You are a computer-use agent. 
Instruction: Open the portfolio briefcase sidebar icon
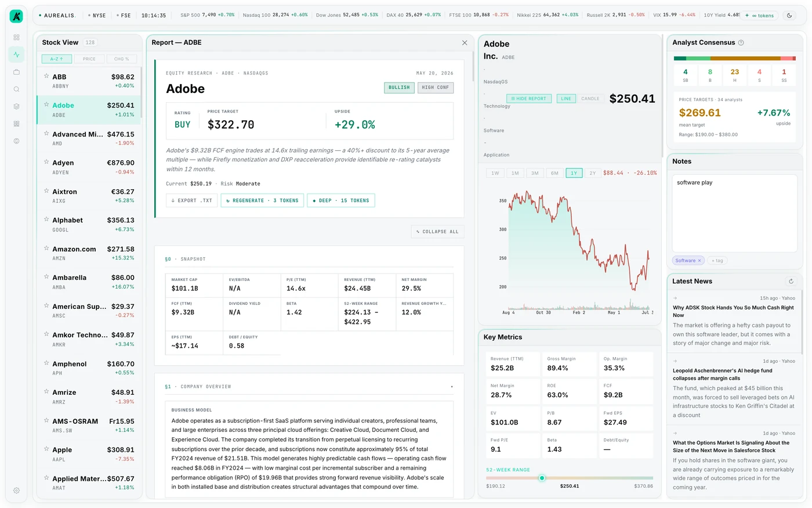pos(16,72)
